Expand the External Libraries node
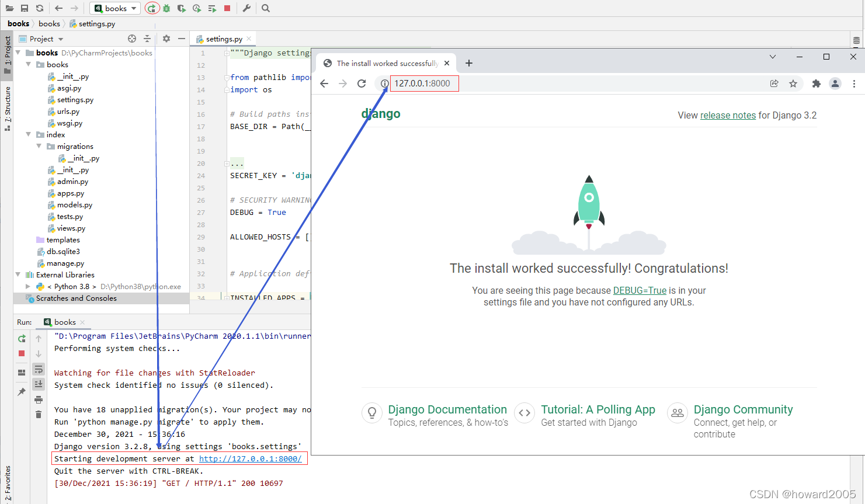865x504 pixels. pos(18,274)
